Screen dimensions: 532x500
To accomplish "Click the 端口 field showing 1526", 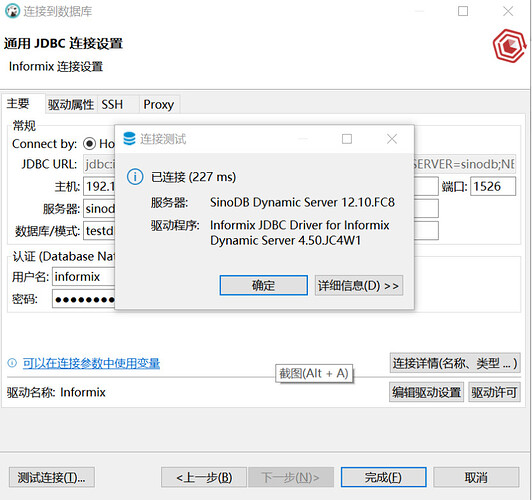I will coord(493,186).
